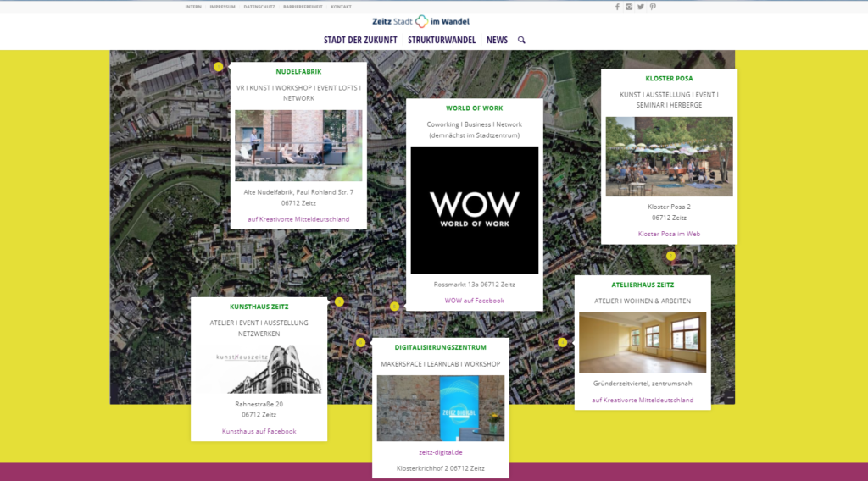Go to the News menu item
This screenshot has height=481, width=868.
click(497, 40)
